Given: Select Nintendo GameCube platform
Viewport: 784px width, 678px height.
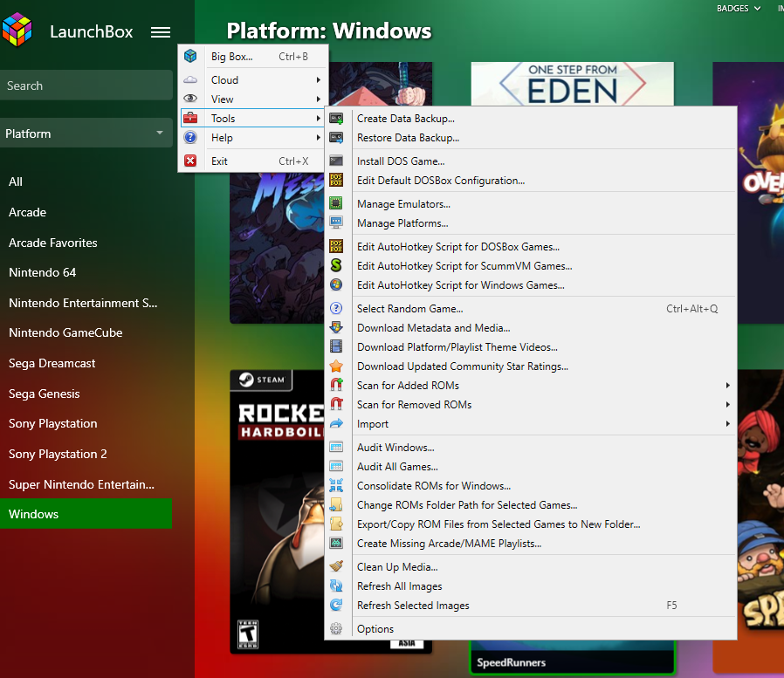Looking at the screenshot, I should pyautogui.click(x=86, y=332).
